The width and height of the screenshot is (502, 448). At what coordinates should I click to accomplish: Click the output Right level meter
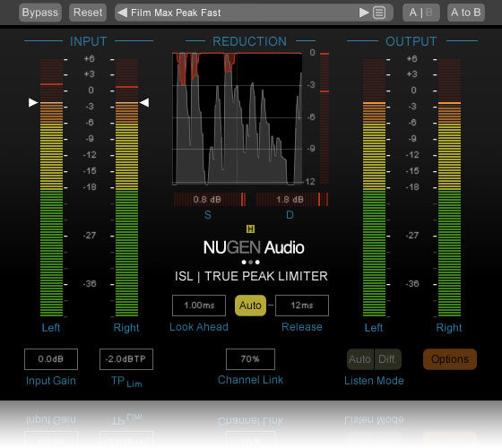click(449, 188)
